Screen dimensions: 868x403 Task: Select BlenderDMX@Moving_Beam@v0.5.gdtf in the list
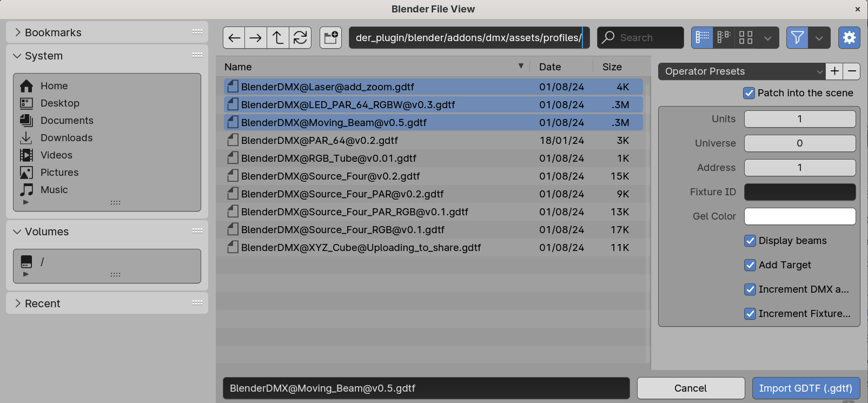click(x=433, y=122)
